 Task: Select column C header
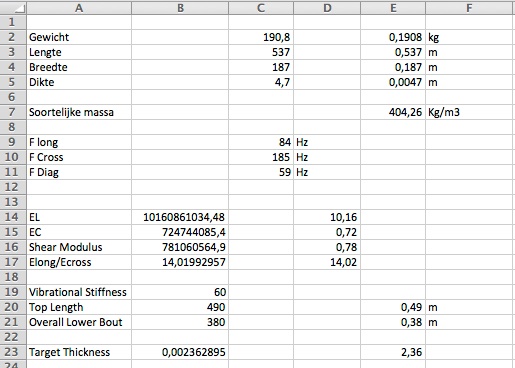pyautogui.click(x=261, y=8)
